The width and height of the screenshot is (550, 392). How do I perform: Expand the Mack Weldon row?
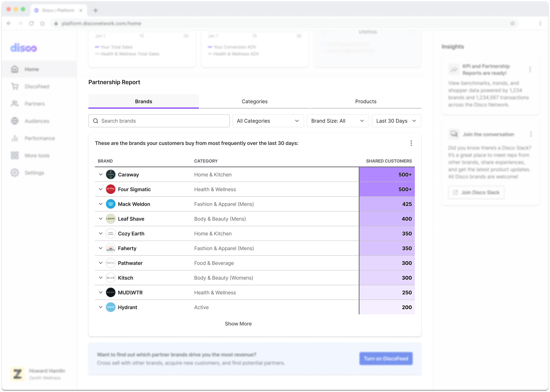(101, 204)
